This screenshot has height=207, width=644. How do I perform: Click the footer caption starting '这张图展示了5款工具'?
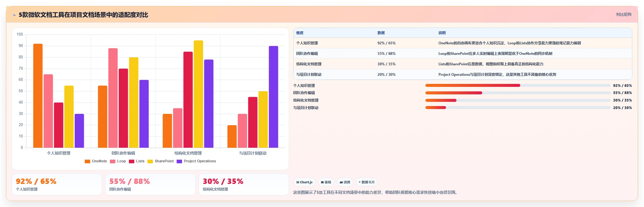tap(376, 192)
